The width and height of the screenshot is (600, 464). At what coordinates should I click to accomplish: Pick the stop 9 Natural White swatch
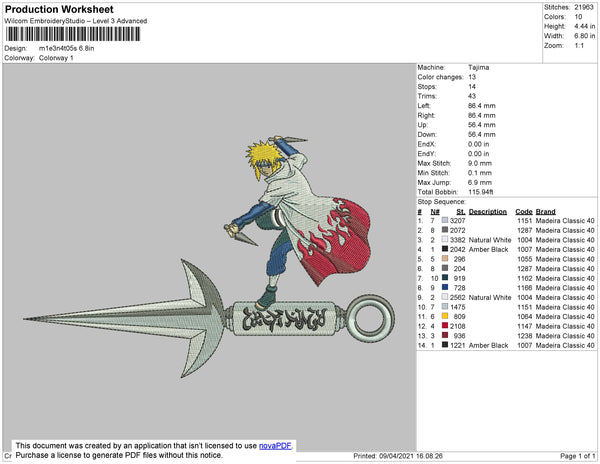pos(445,297)
